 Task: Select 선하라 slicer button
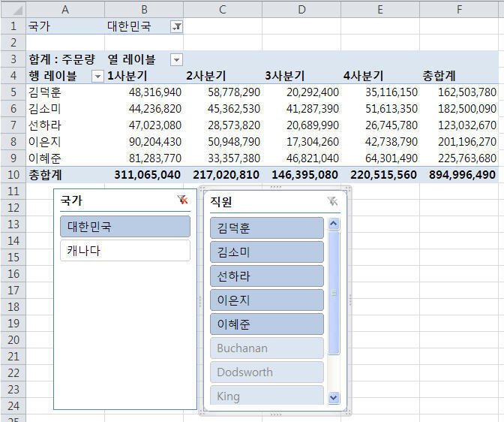(266, 276)
